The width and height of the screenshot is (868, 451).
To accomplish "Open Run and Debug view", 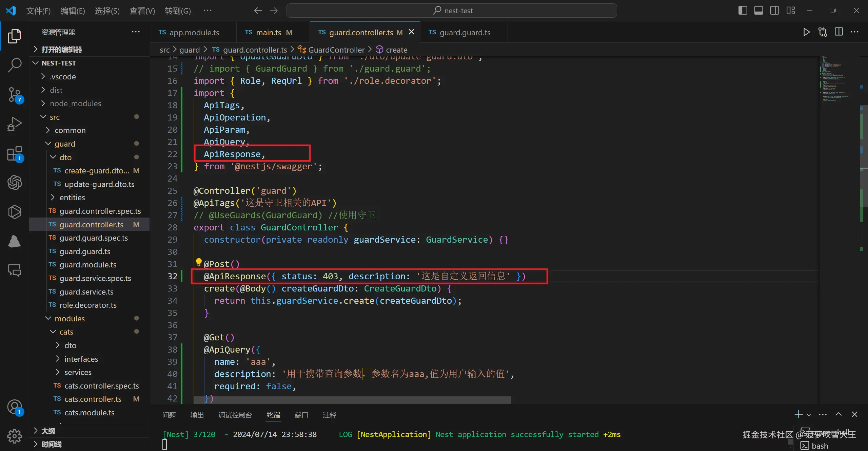I will (14, 124).
